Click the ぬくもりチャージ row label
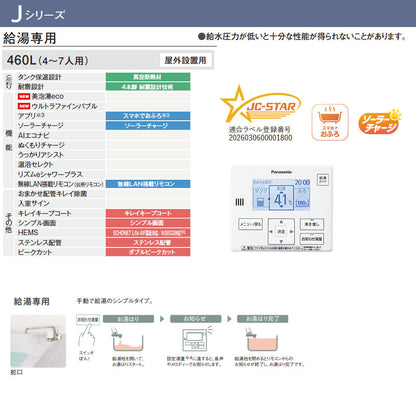The height and width of the screenshot is (416, 416). point(41,145)
